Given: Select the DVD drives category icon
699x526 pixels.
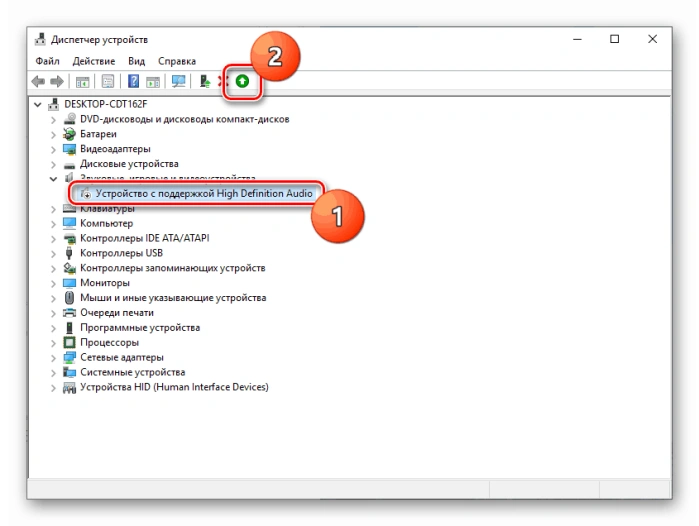Looking at the screenshot, I should [70, 119].
